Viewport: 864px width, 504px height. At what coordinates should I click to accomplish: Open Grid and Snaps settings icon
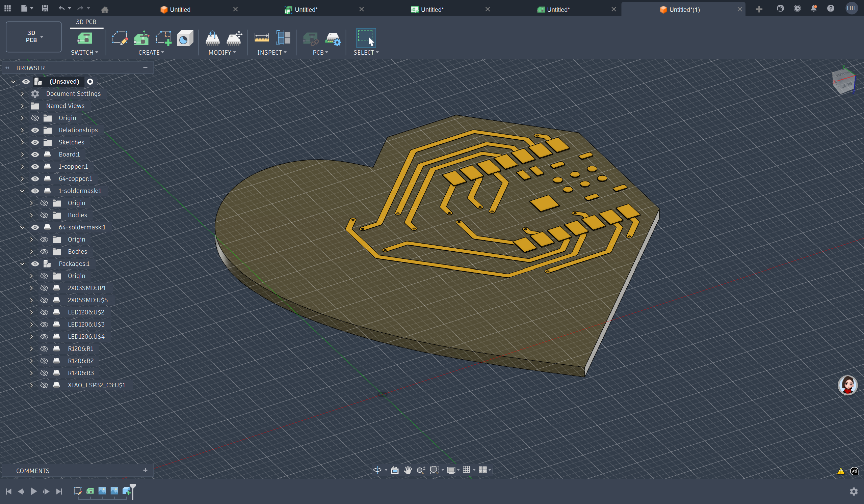pyautogui.click(x=466, y=470)
